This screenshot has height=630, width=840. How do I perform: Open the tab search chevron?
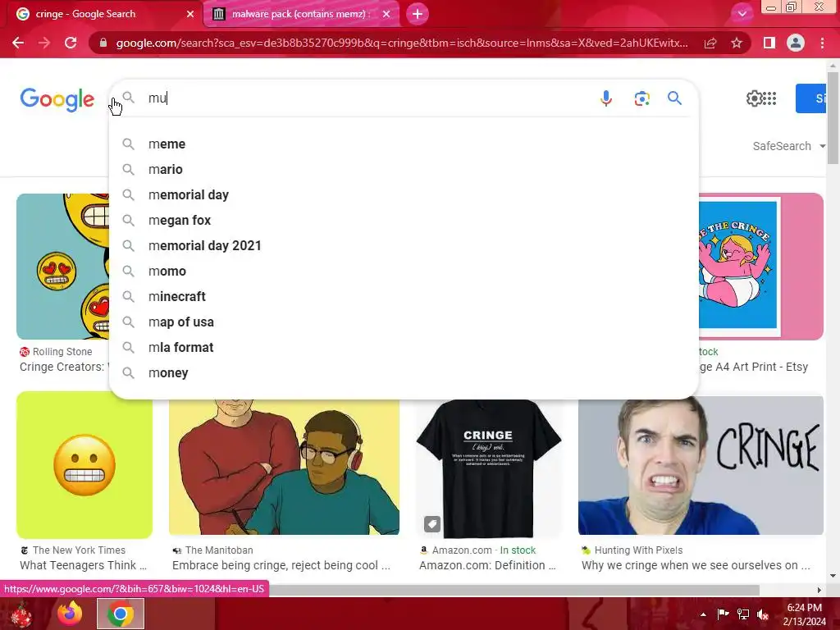742,14
